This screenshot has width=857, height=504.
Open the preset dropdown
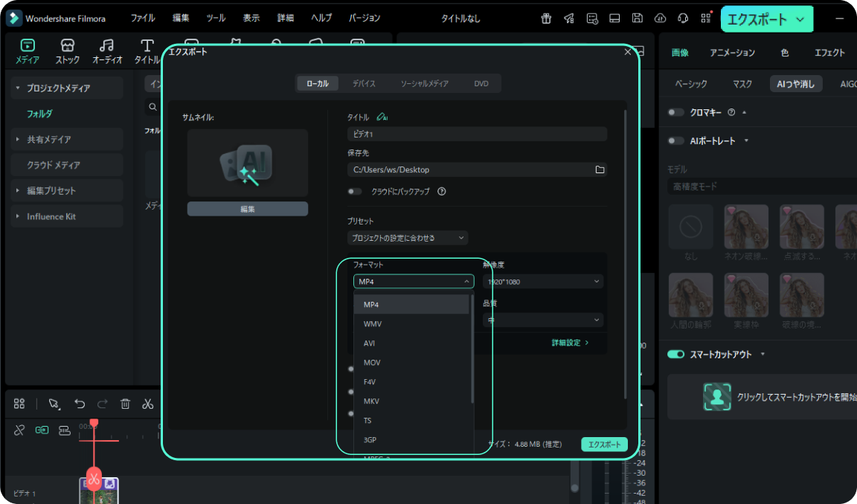coord(408,238)
